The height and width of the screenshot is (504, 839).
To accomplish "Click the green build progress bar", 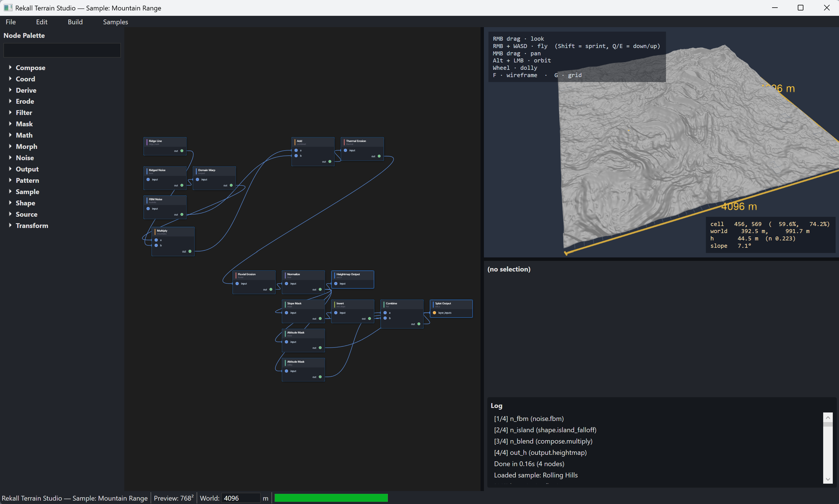I will [x=331, y=498].
